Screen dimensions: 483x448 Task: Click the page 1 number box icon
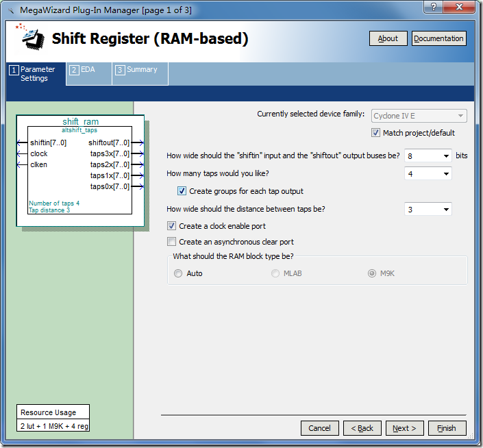pos(14,70)
